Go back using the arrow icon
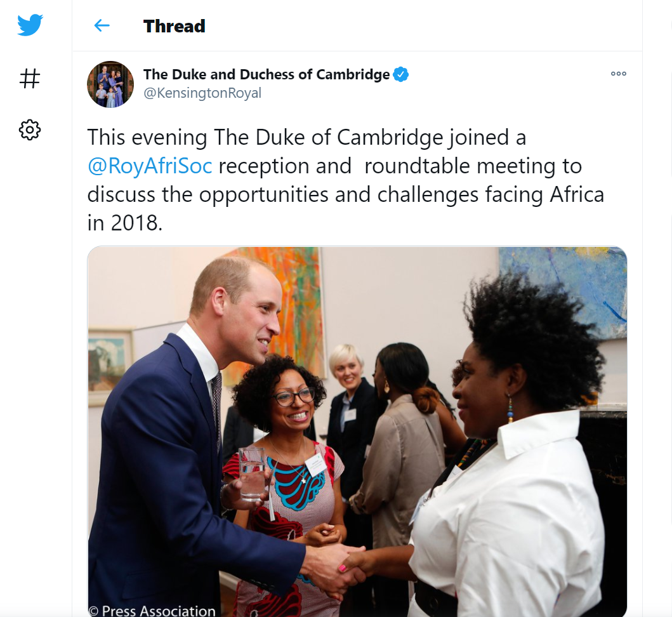 (x=102, y=26)
